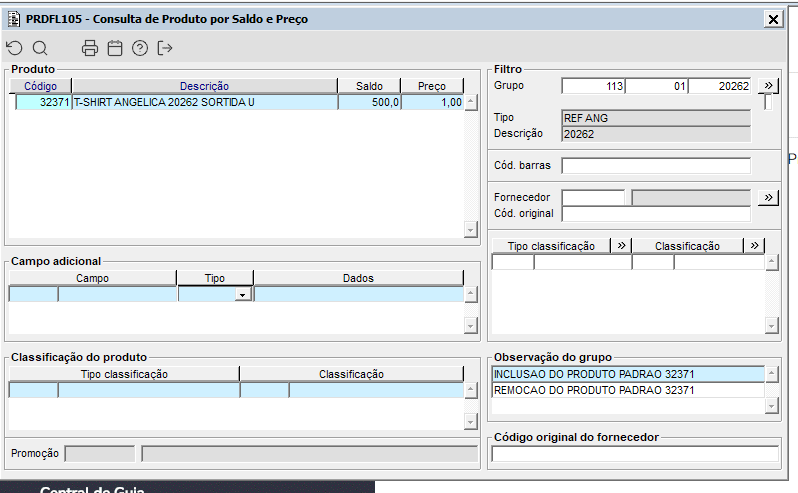The image size is (798, 493).
Task: Click Campo adicional scroll down arrow
Action: [x=471, y=326]
